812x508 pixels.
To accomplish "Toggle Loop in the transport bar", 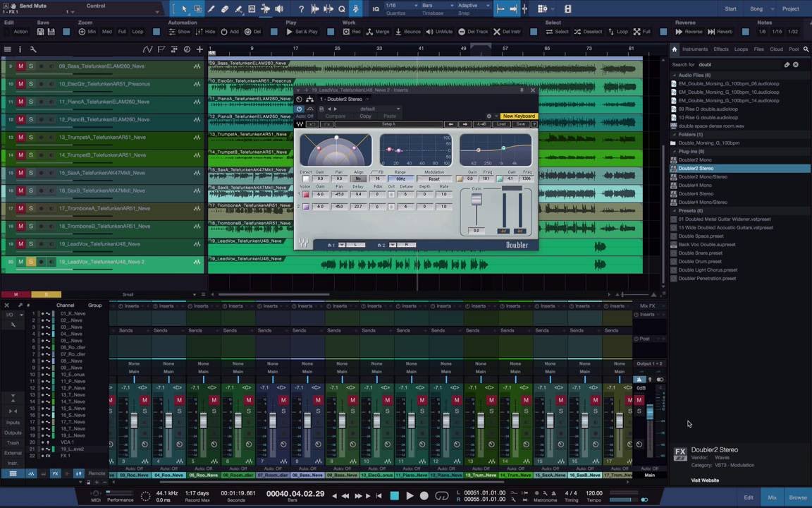I will tap(442, 495).
